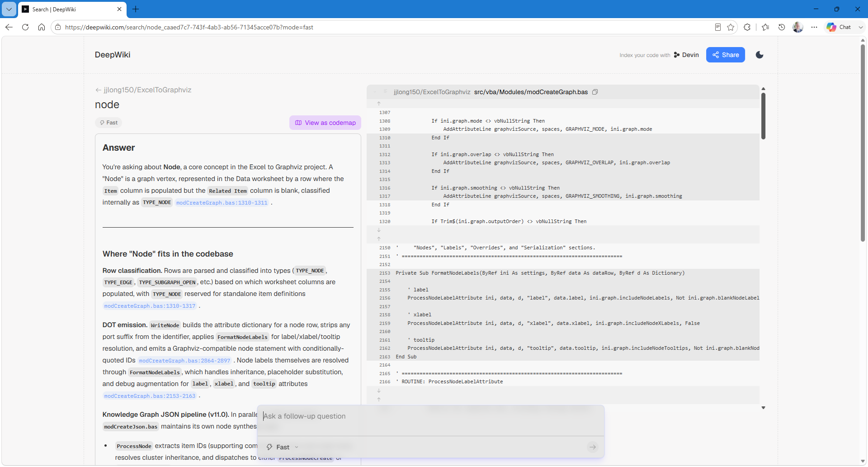Screen dimensions: 868x467
Task: Open citation modCreateGraph.bas:2864-2897
Action: click(x=184, y=361)
